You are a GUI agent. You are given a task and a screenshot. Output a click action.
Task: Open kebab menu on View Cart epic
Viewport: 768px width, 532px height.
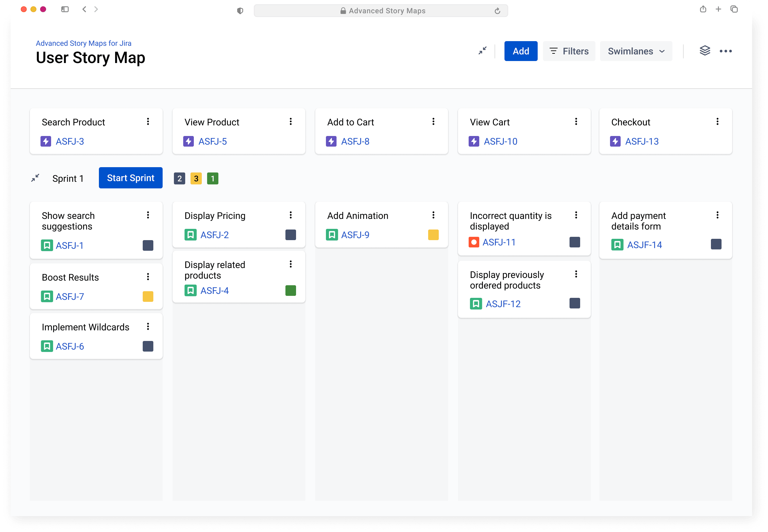click(576, 122)
